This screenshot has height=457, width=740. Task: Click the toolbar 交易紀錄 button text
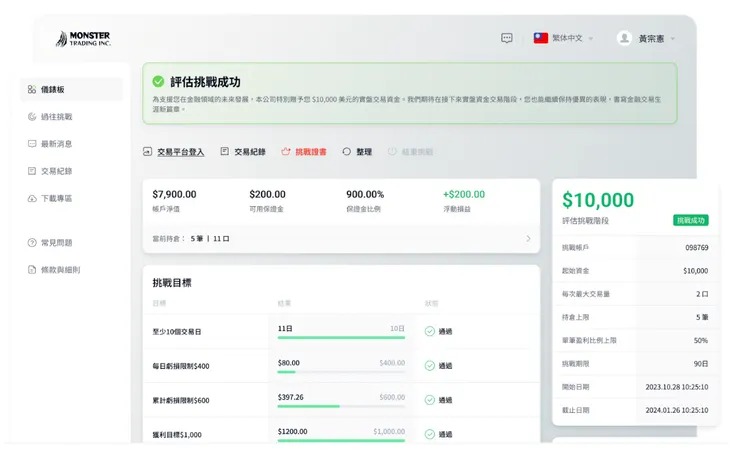click(x=250, y=152)
